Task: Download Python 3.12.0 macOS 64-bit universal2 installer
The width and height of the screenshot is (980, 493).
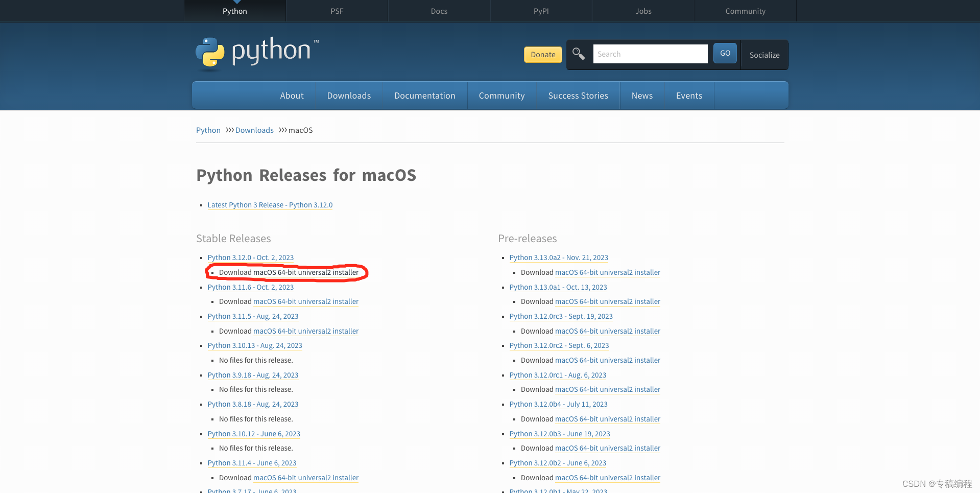Action: point(306,272)
